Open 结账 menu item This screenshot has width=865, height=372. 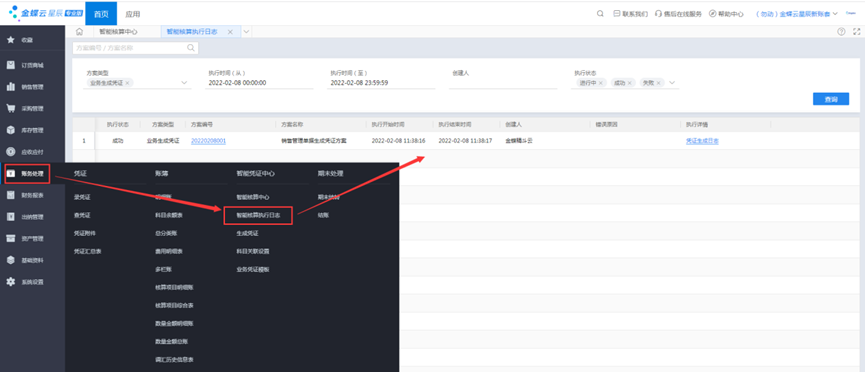[x=323, y=215]
